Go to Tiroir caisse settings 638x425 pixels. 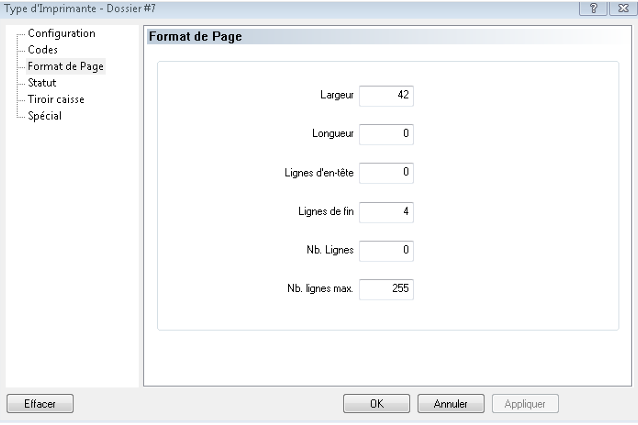click(56, 99)
